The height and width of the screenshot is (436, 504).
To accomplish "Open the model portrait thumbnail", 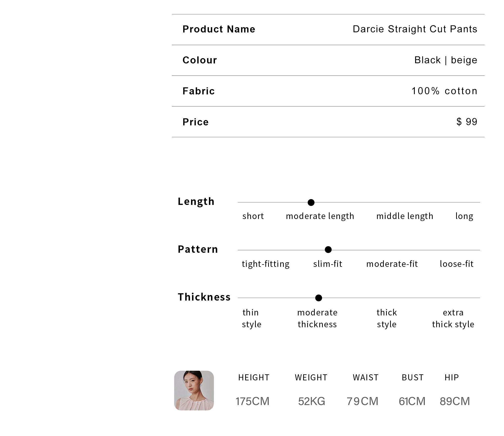I will [x=194, y=390].
